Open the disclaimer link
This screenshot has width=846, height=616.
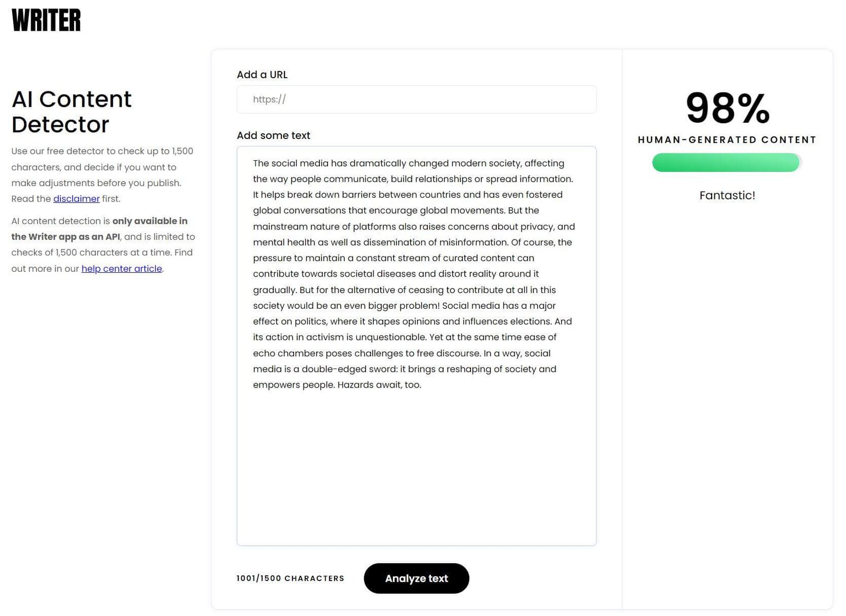point(76,199)
